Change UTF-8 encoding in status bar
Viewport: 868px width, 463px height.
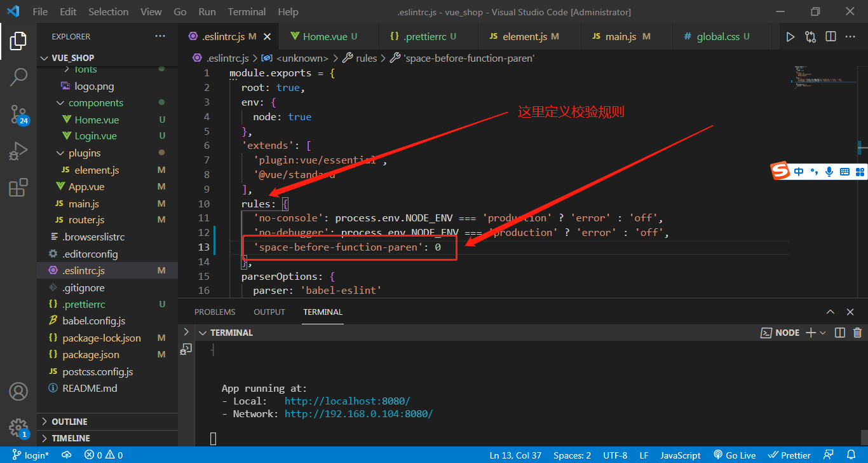click(615, 455)
